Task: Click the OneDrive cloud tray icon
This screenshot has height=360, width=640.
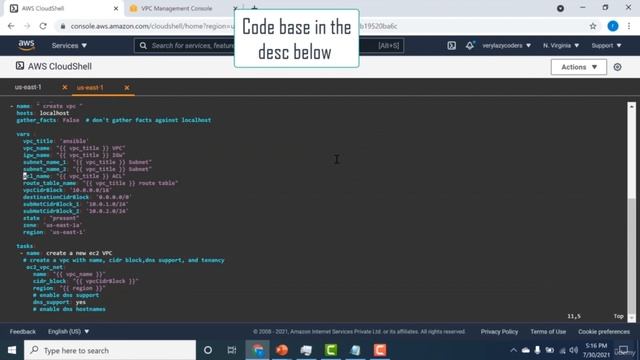Action: [526, 350]
